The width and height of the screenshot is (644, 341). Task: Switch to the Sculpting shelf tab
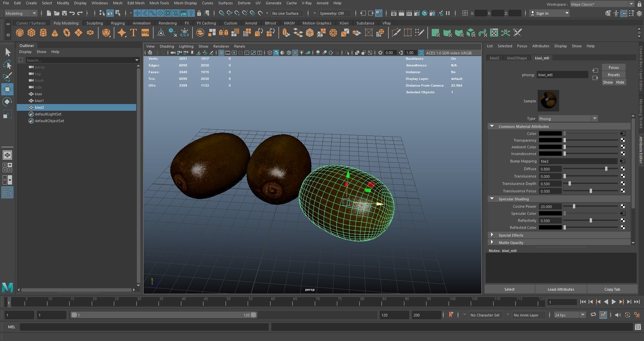95,23
